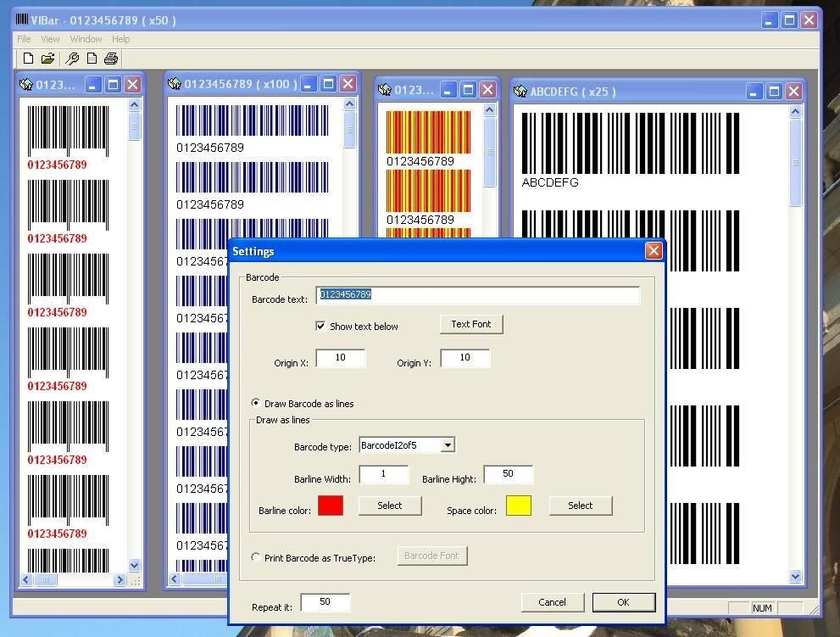Click the New document toolbar icon
The width and height of the screenshot is (840, 637).
(x=28, y=59)
